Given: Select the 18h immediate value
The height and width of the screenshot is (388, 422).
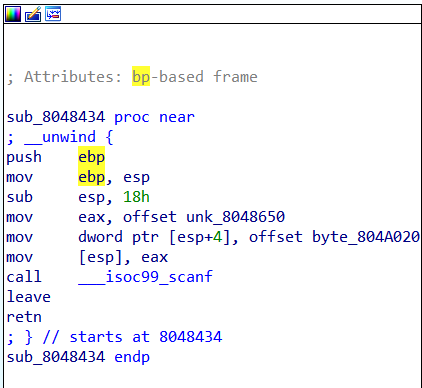Looking at the screenshot, I should 136,197.
